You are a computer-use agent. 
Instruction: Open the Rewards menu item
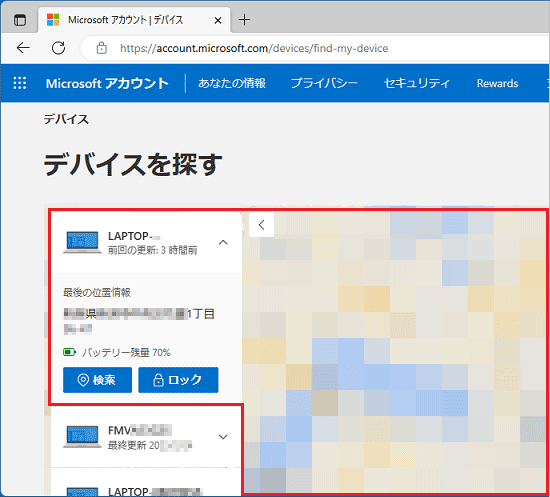497,83
